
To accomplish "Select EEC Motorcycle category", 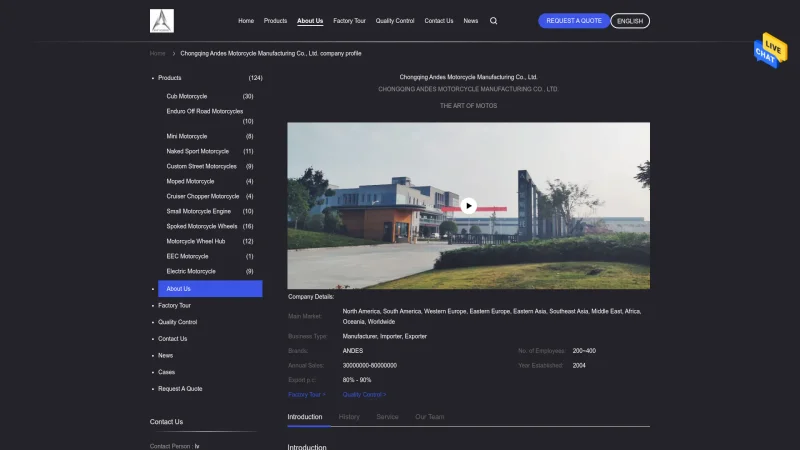I will [187, 257].
